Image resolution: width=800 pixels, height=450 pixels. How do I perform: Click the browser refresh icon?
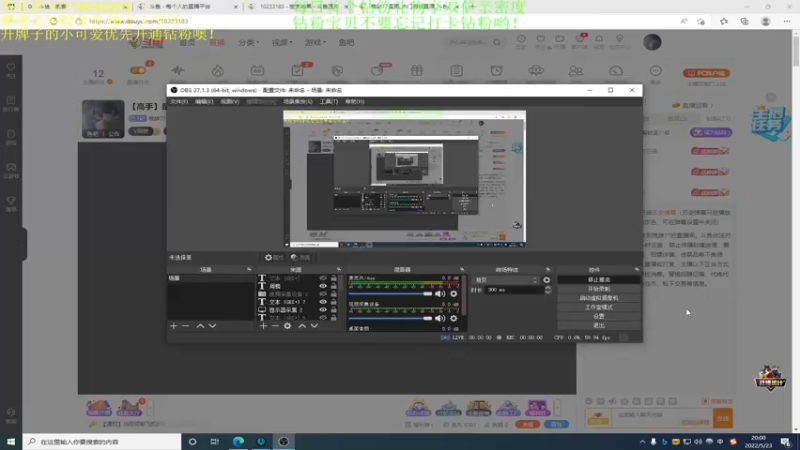point(54,21)
